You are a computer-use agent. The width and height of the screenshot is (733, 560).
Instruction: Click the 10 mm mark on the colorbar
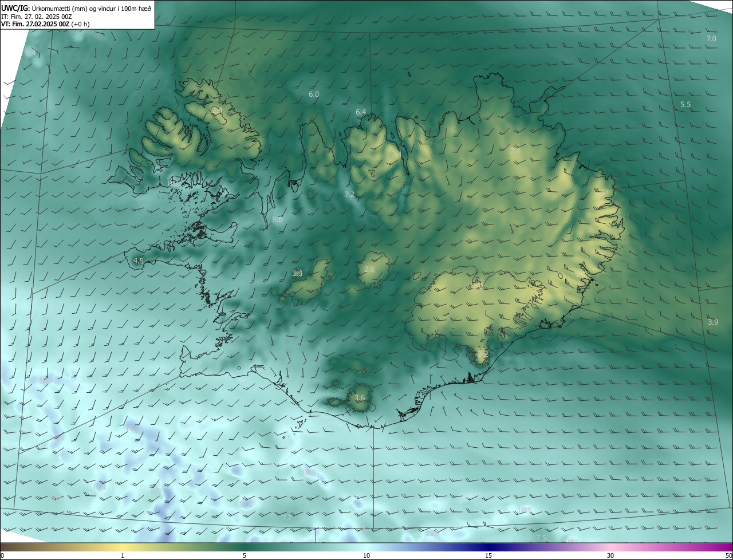click(x=366, y=555)
